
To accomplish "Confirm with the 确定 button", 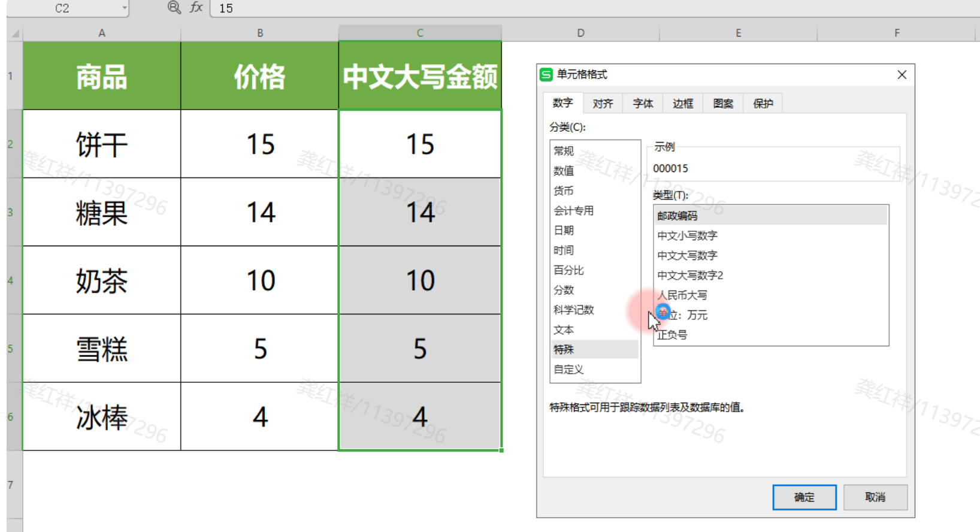I will (804, 497).
